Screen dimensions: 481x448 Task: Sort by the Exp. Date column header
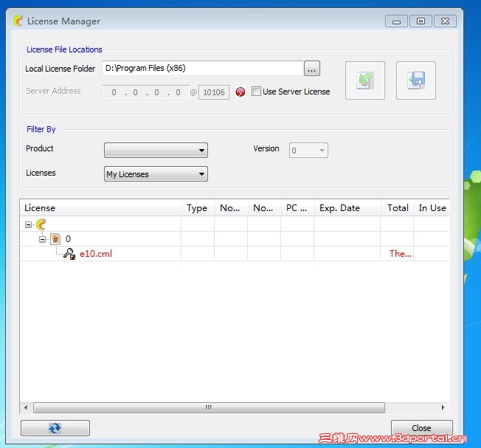click(x=347, y=207)
